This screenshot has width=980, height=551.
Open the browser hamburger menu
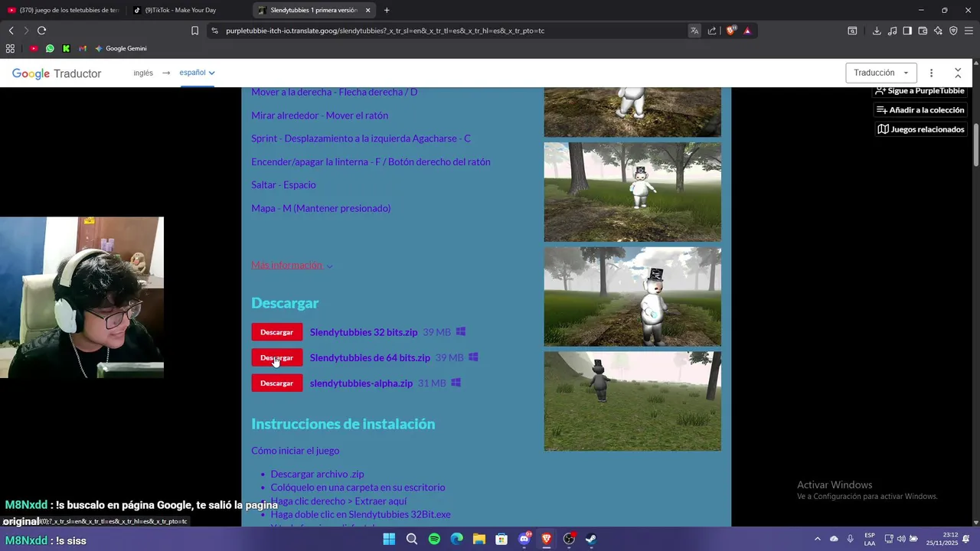pos(969,31)
